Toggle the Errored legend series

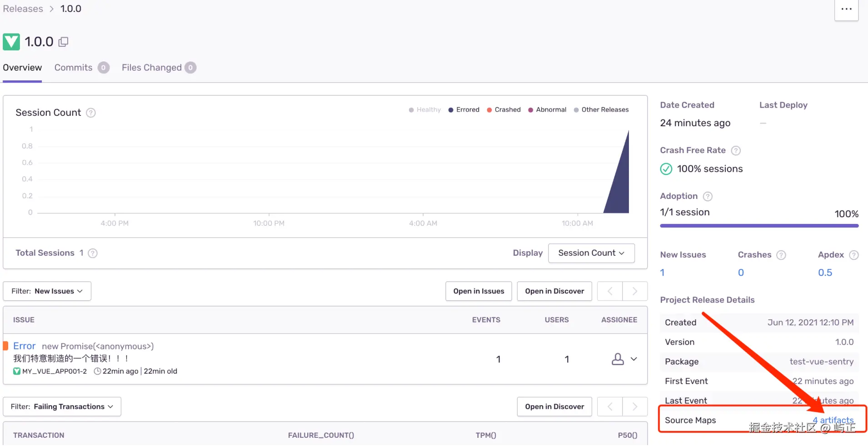(x=464, y=109)
